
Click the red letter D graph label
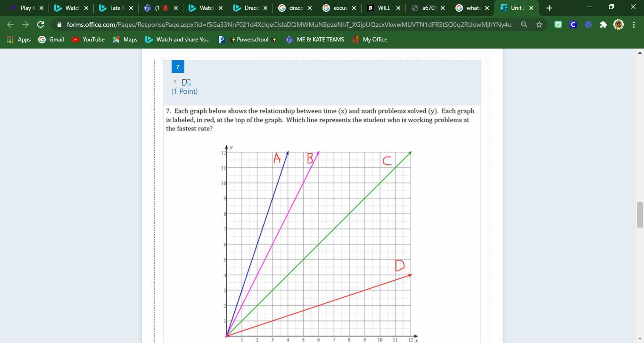(400, 266)
